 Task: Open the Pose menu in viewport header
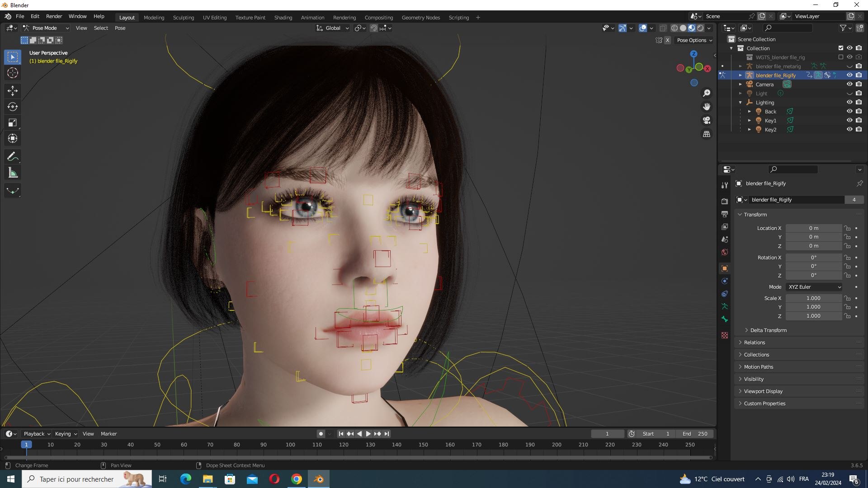point(120,28)
